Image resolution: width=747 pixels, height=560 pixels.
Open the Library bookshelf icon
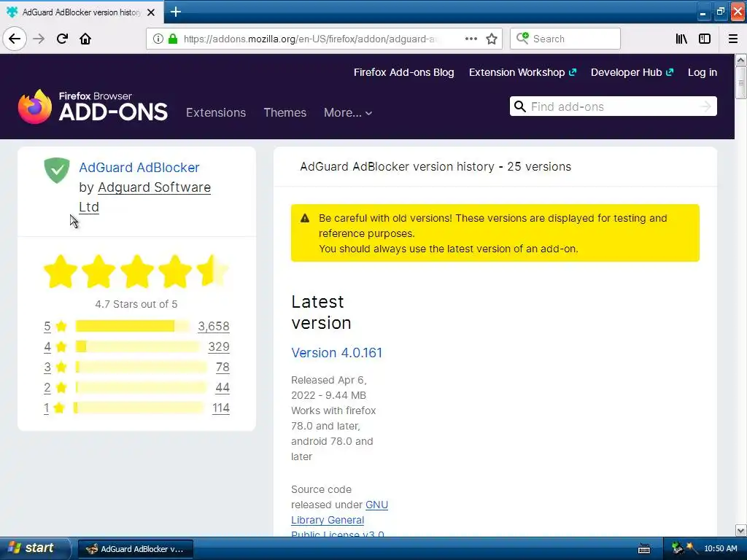(x=681, y=39)
